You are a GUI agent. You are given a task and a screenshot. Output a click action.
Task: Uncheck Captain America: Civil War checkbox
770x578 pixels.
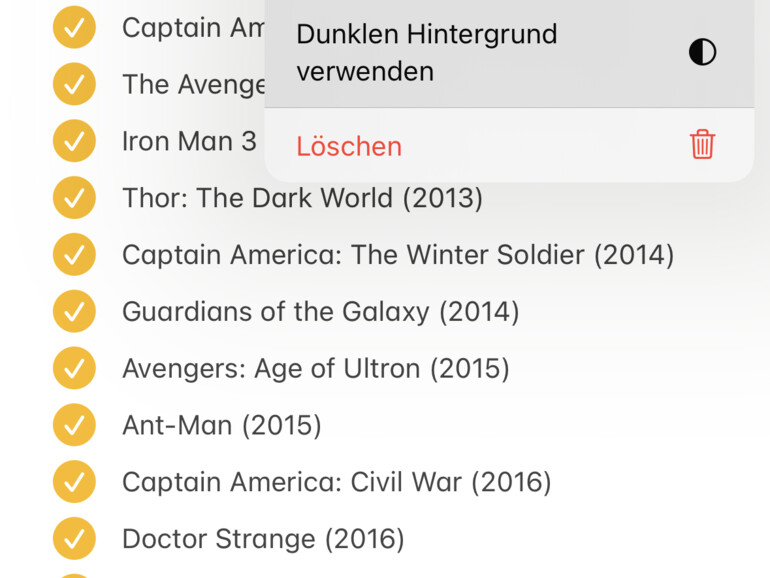pyautogui.click(x=74, y=483)
